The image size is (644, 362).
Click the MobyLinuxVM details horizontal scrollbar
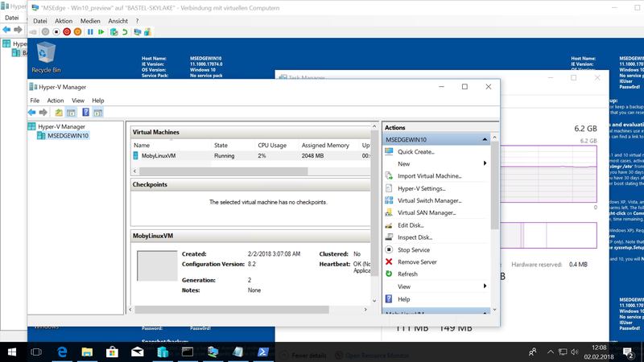point(232,310)
